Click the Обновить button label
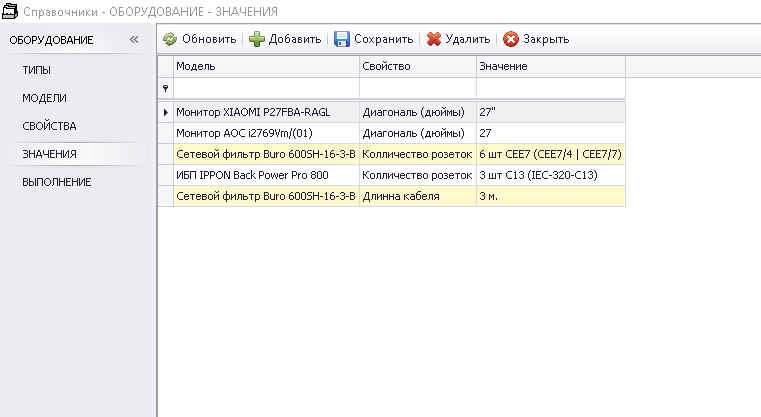The image size is (761, 417). (209, 39)
